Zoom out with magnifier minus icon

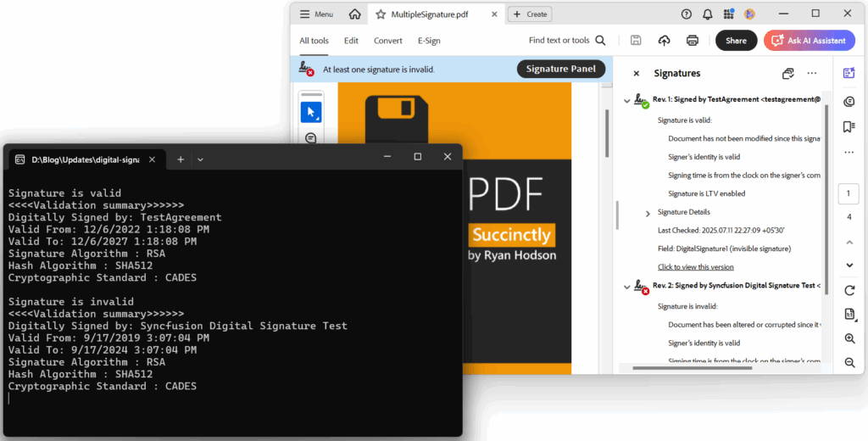(849, 362)
